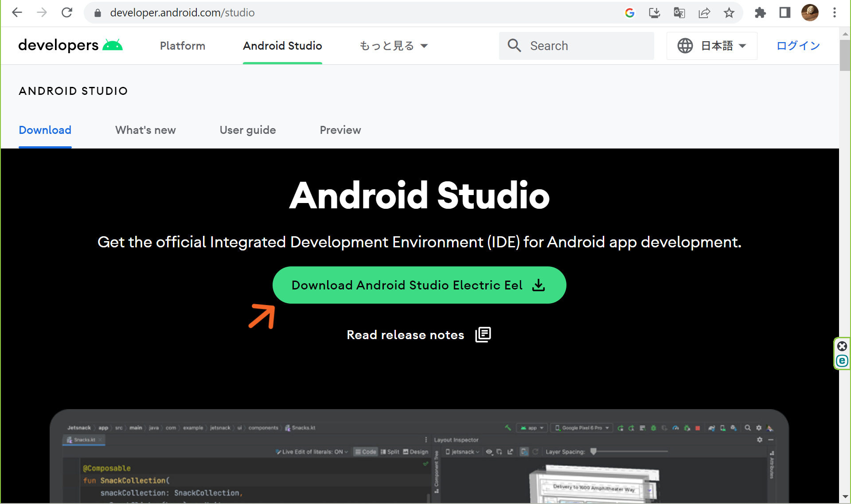The image size is (851, 504).
Task: Download Android Studio Electric Eel
Action: tap(418, 285)
